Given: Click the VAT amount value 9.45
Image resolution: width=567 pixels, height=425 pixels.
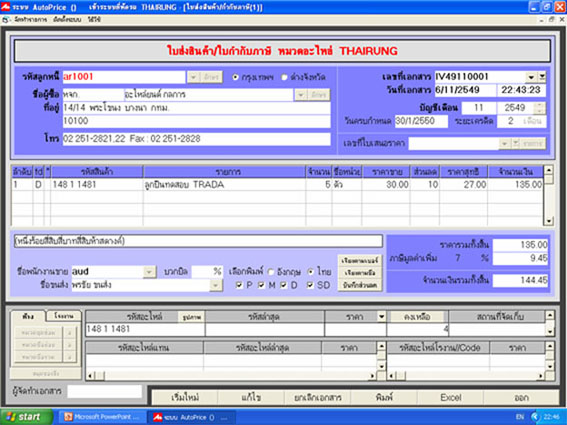Looking at the screenshot, I should click(520, 259).
